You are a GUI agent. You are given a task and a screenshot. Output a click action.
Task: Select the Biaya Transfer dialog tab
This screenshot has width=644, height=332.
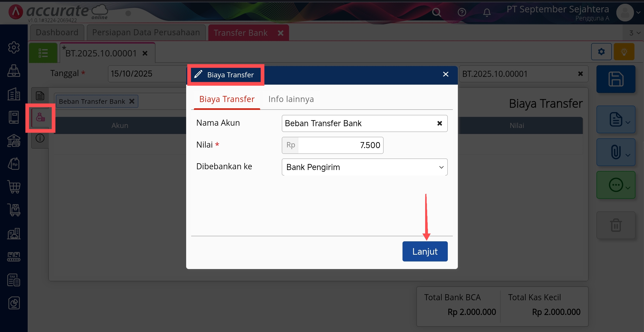pos(227,99)
